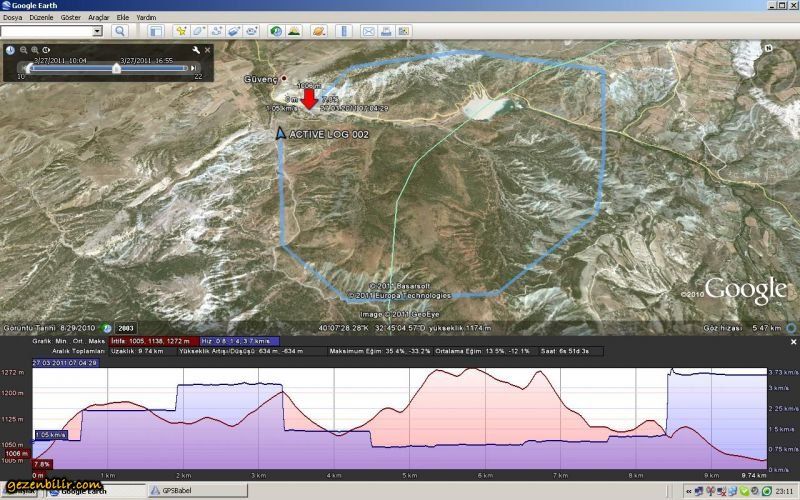The image size is (800, 500).
Task: Click the record a tour icon
Action: click(x=250, y=31)
